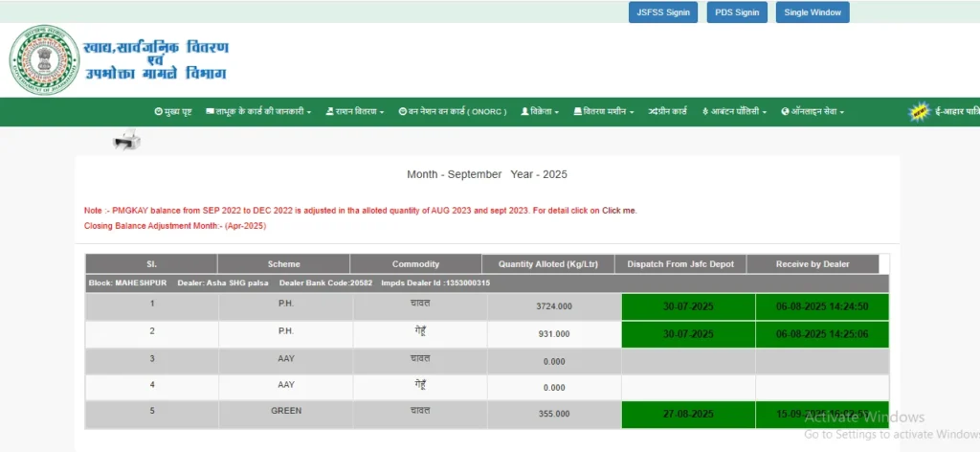Click the Scheme column header
Viewport: 980px width, 452px height.
tap(283, 263)
